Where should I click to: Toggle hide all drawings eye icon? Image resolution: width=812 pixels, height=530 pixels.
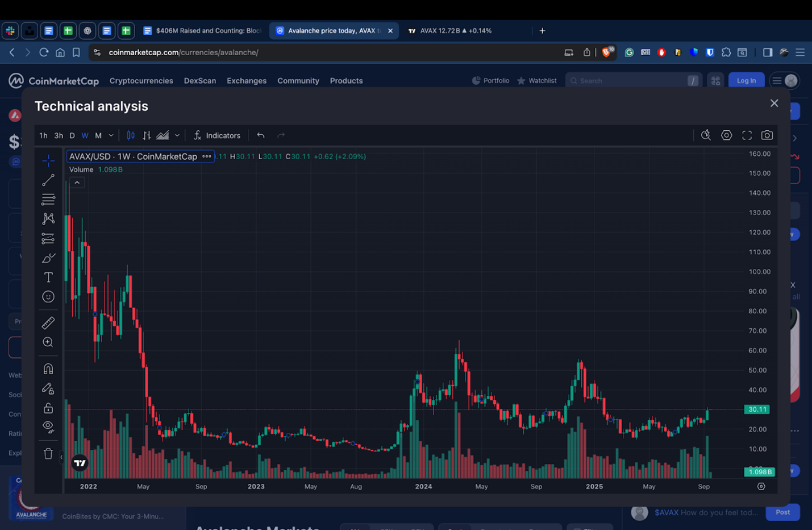[48, 427]
